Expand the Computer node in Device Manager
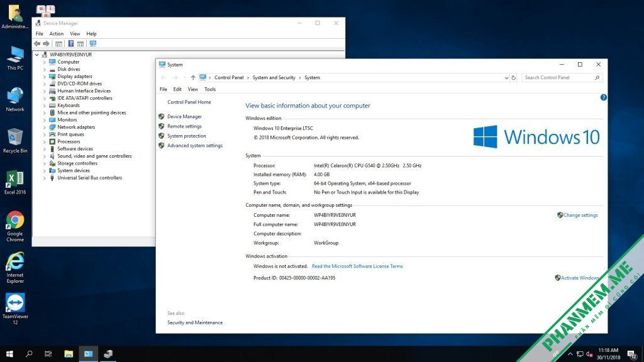This screenshot has height=362, width=644. pos(45,62)
